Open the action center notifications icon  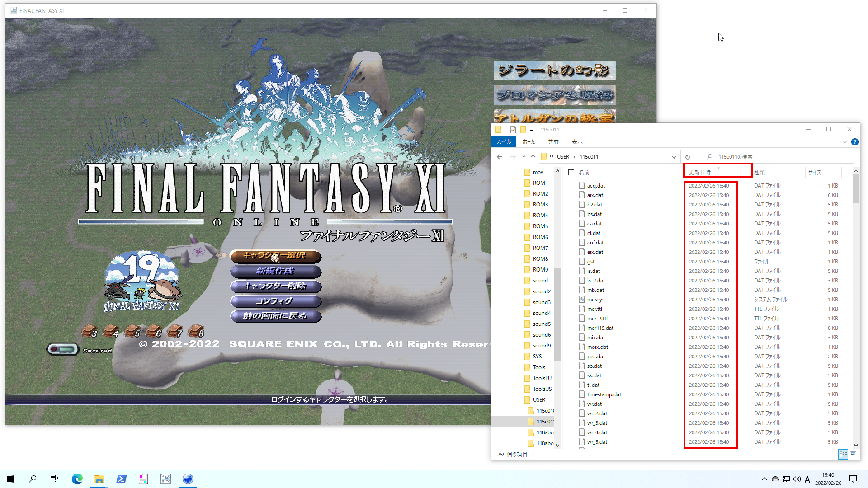[x=853, y=479]
